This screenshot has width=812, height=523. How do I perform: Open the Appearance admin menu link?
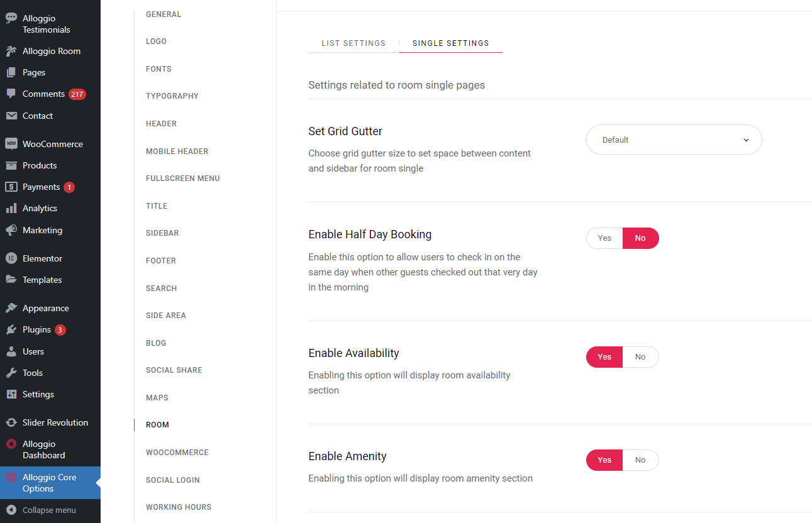pos(45,309)
